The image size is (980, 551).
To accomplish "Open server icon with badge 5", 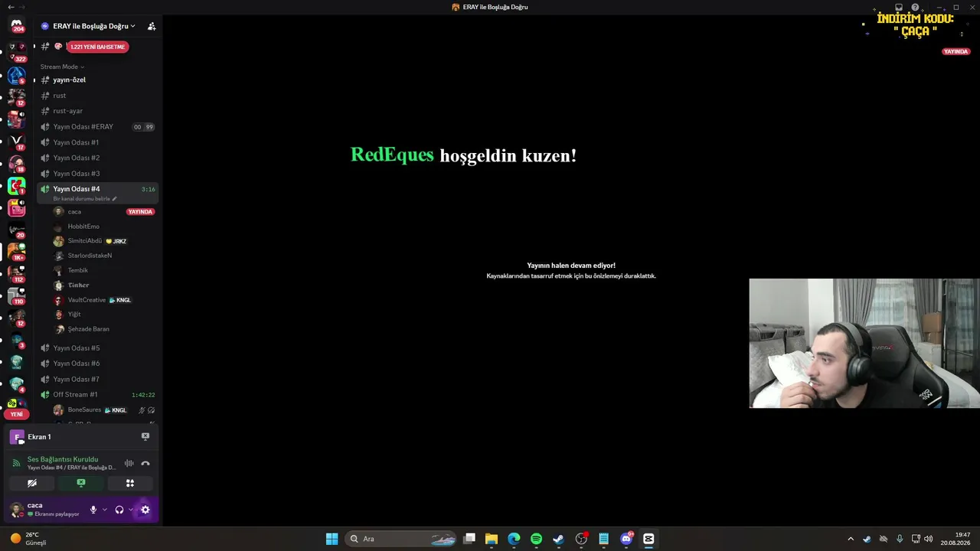I will (17, 76).
